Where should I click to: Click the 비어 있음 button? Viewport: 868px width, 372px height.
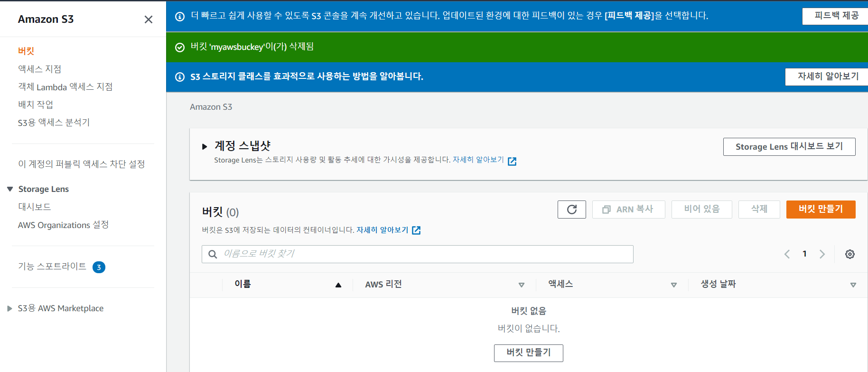coord(701,210)
